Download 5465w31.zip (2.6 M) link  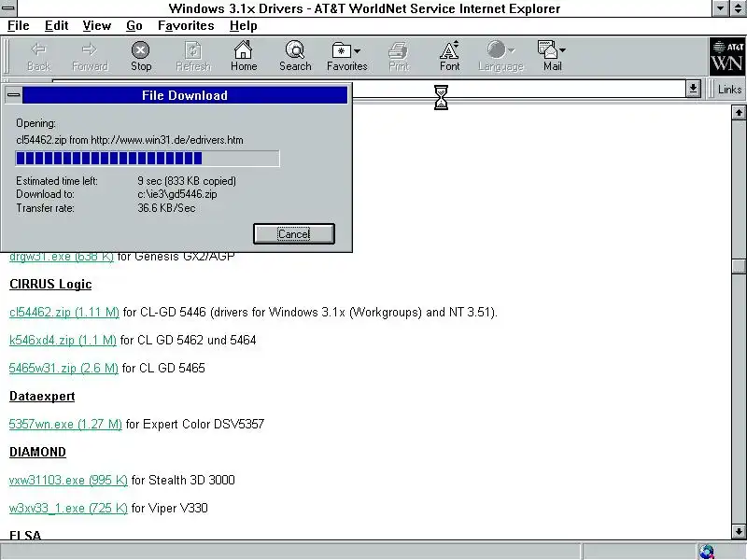[x=63, y=368]
